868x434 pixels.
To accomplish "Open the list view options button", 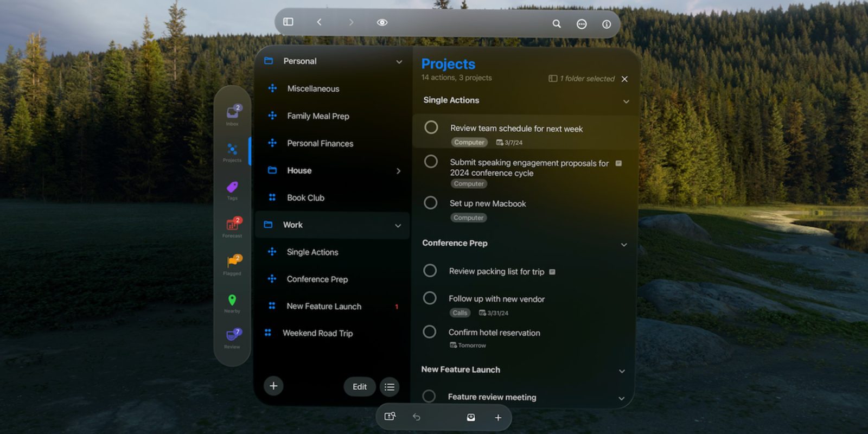I will pyautogui.click(x=390, y=387).
